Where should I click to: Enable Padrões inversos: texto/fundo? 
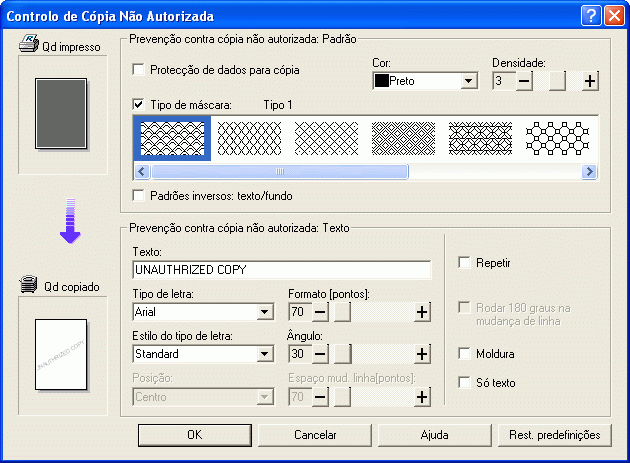point(139,196)
